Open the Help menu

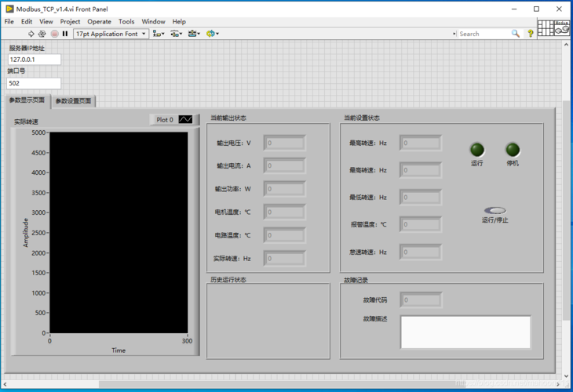click(x=179, y=21)
